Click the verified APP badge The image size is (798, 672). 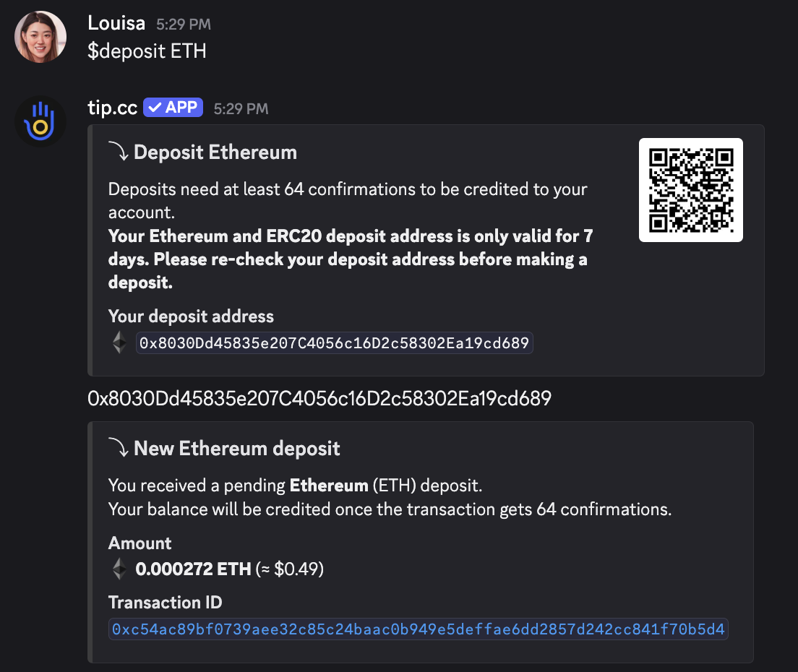click(x=173, y=108)
